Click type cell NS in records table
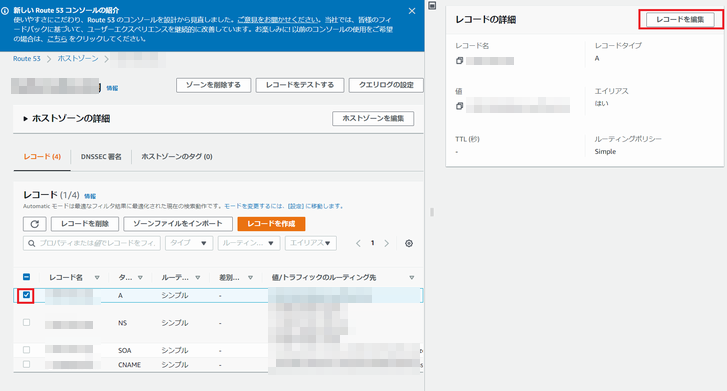 click(122, 323)
